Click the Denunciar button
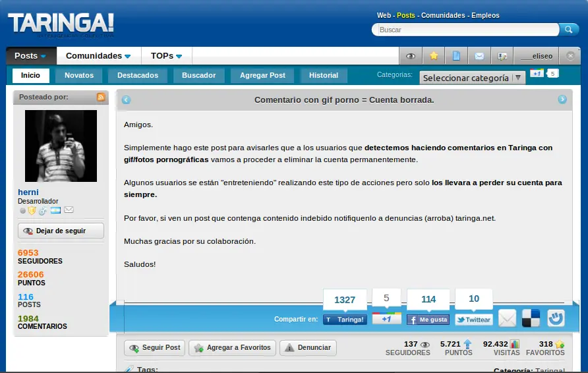 [x=308, y=347]
